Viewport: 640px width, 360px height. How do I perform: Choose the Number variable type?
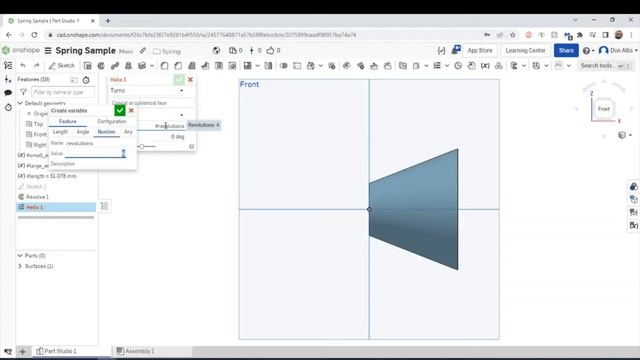[106, 132]
